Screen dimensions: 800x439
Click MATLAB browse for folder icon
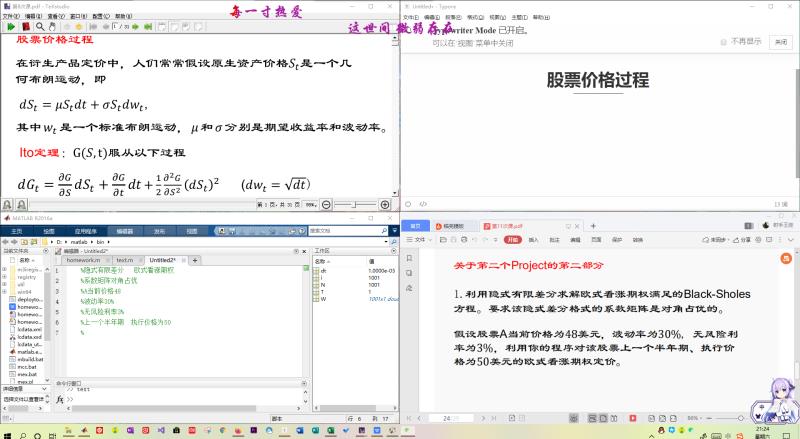click(34, 241)
